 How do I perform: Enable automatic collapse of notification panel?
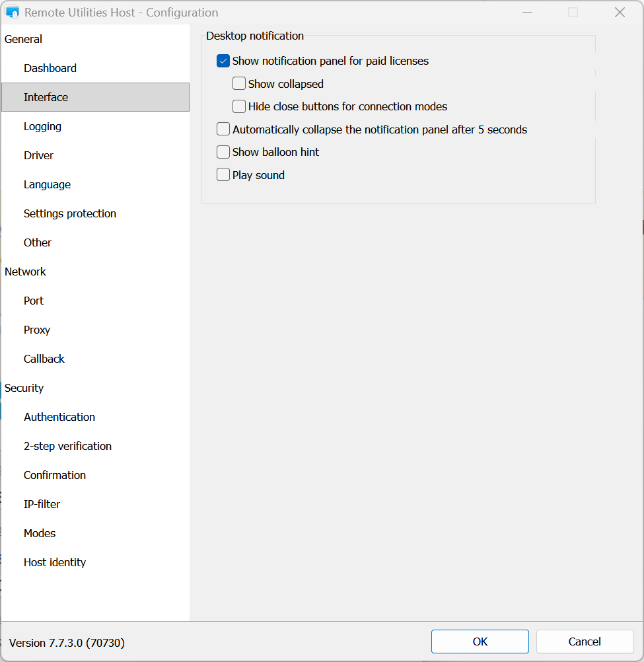pos(223,129)
